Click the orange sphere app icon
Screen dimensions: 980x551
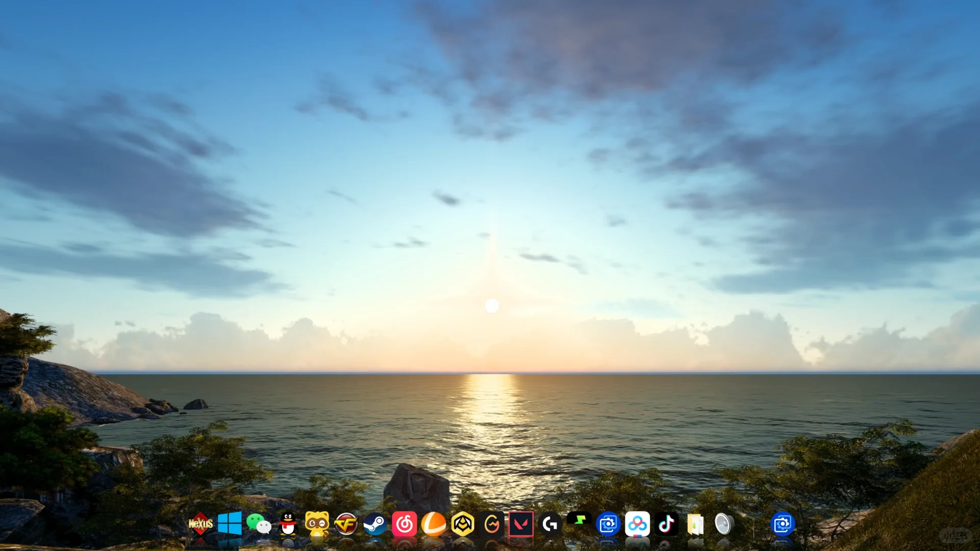tap(434, 523)
